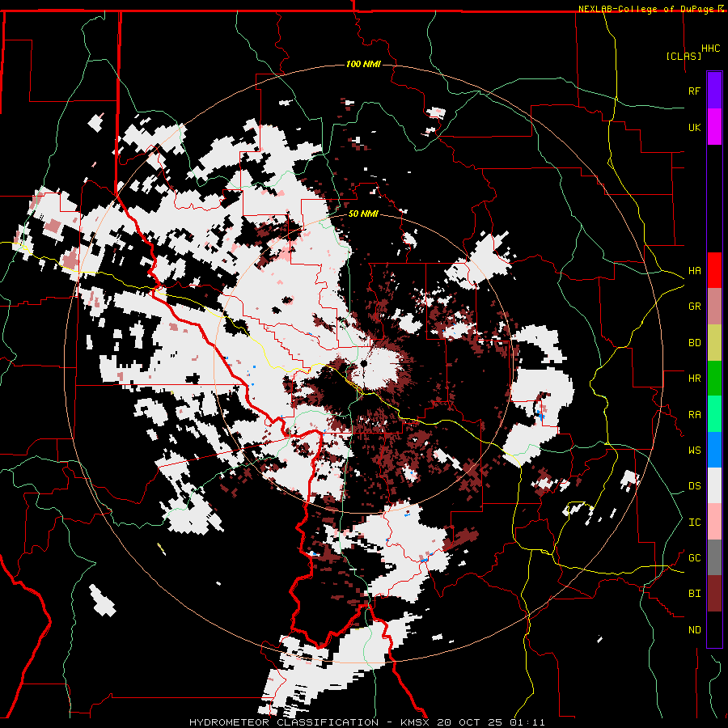Click the 'HA' legend label
The image size is (728, 728).
click(694, 271)
